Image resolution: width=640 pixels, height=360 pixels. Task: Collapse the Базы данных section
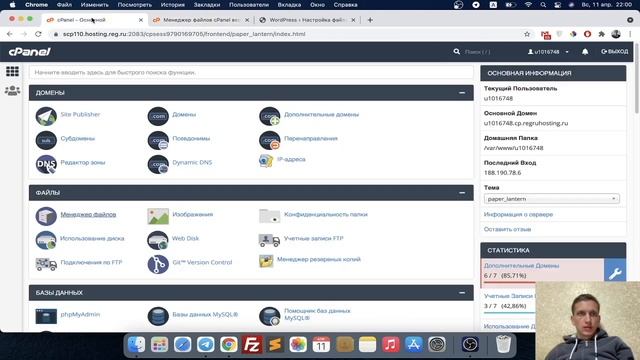click(x=462, y=293)
